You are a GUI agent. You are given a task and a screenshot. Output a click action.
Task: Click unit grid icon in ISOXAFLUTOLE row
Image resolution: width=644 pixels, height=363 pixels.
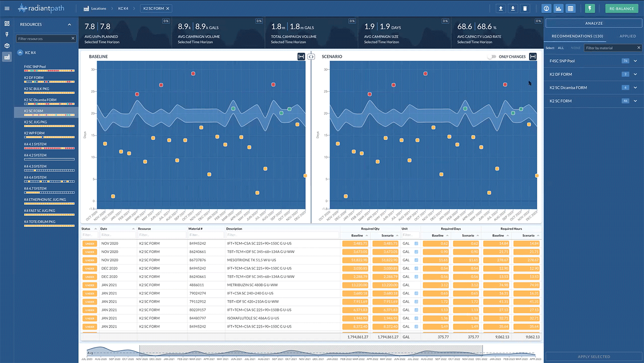pos(416,318)
